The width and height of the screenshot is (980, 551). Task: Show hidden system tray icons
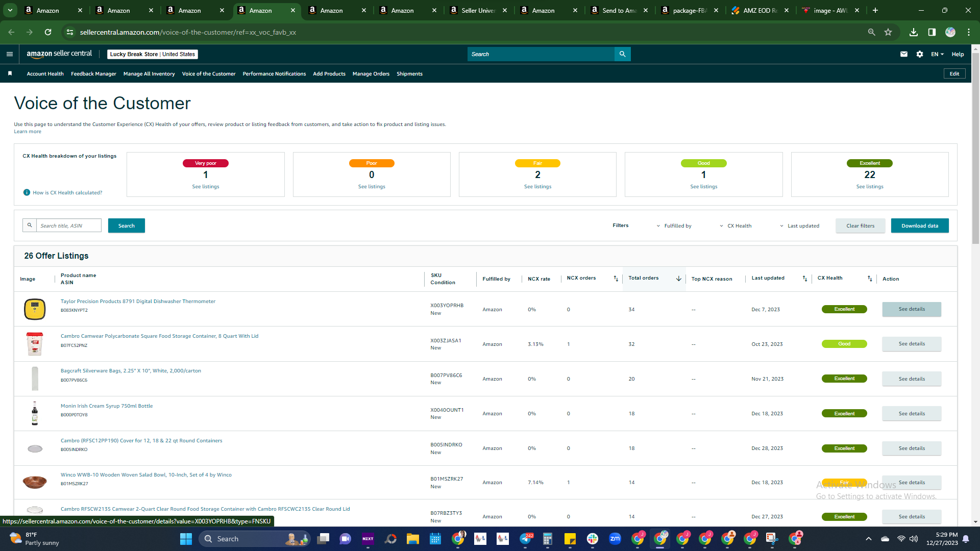[x=869, y=539]
